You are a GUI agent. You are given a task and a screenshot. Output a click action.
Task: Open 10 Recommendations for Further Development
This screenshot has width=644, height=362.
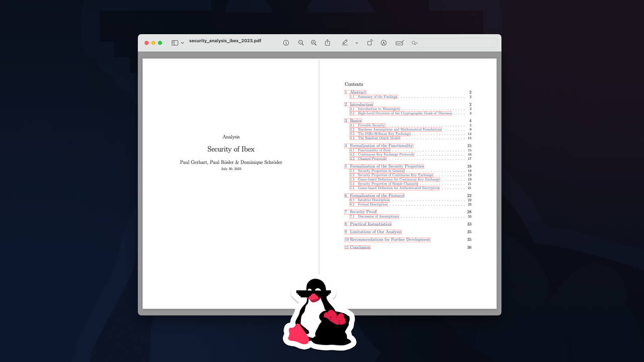click(387, 240)
